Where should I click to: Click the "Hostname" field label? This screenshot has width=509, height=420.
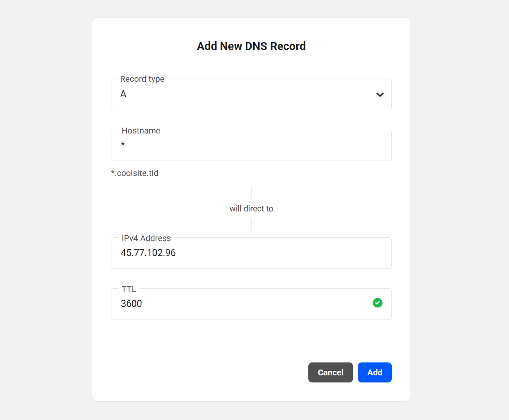coord(141,131)
